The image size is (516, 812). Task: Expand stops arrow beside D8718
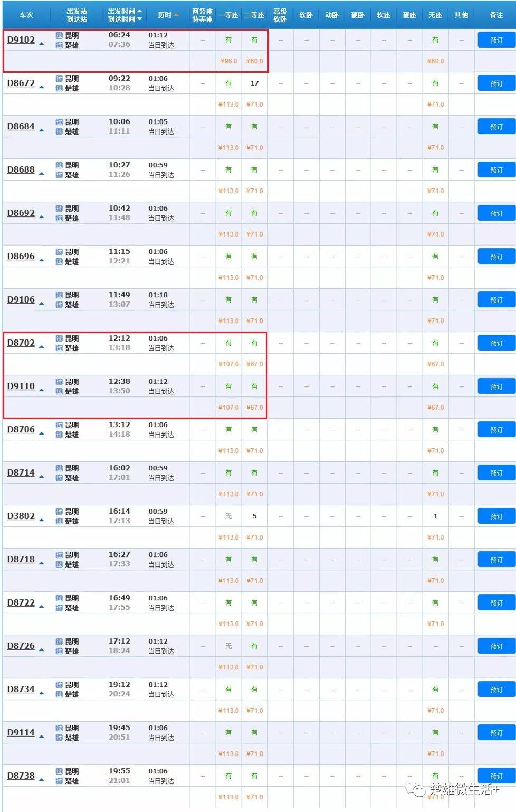coord(42,563)
